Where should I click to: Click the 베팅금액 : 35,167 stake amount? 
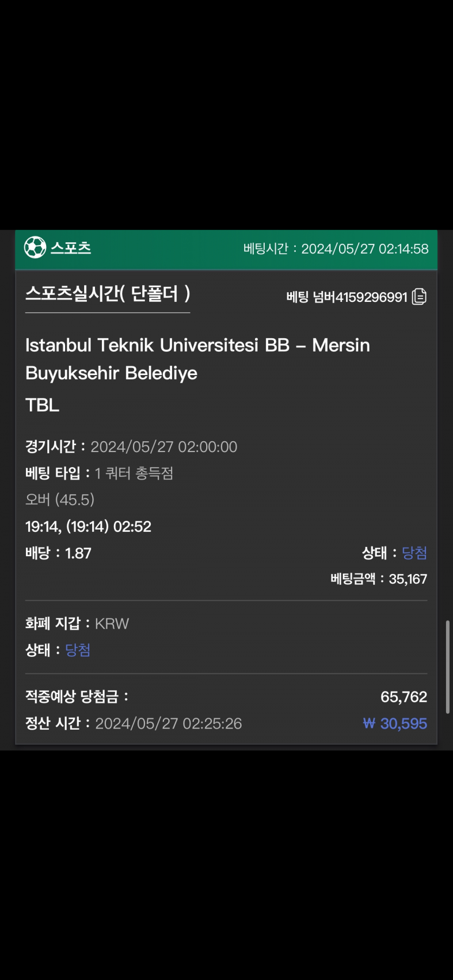pyautogui.click(x=379, y=579)
